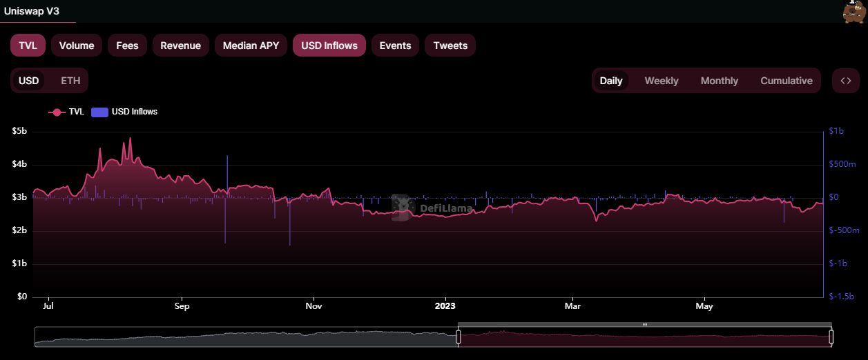Click the tall inflow spike near mid-September
The width and height of the screenshot is (868, 360).
227,176
